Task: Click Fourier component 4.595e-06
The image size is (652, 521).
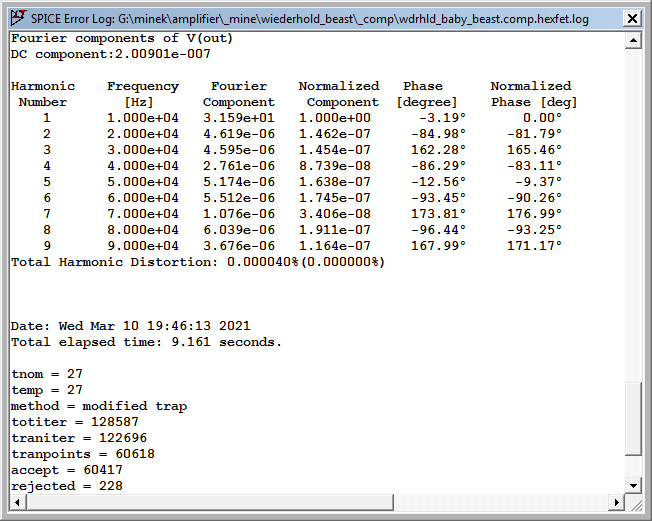Action: pos(239,150)
